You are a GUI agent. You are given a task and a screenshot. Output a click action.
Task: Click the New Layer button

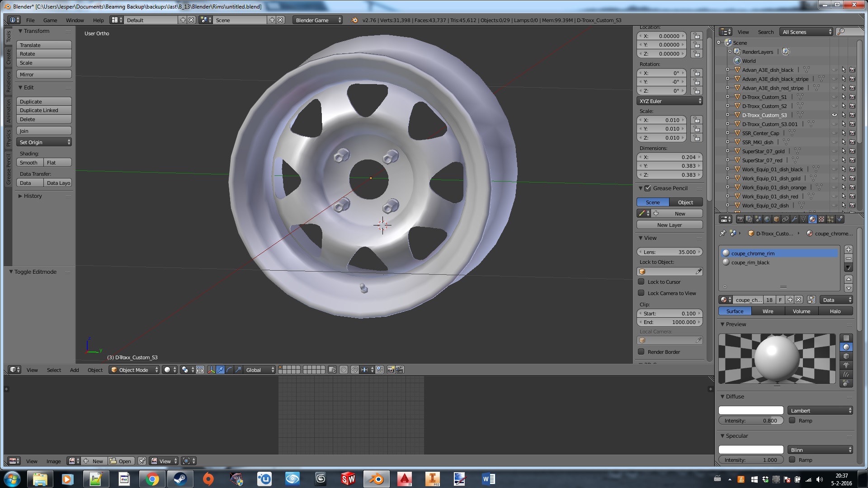click(x=670, y=225)
